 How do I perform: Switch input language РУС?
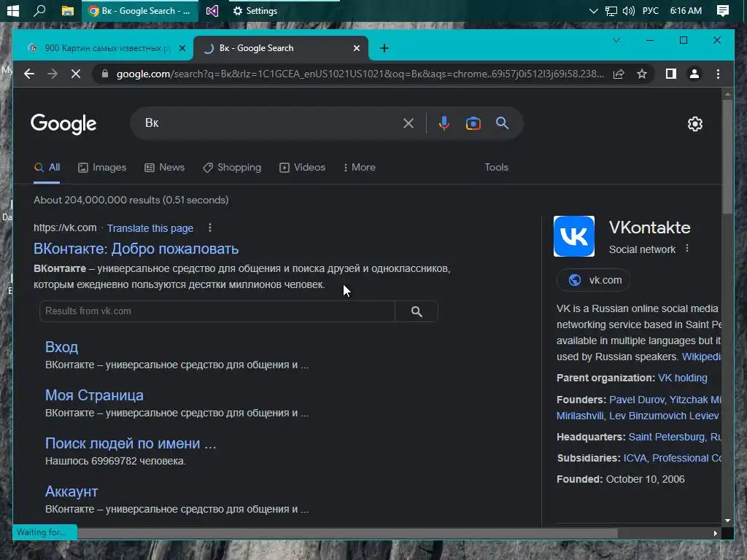[x=651, y=10]
